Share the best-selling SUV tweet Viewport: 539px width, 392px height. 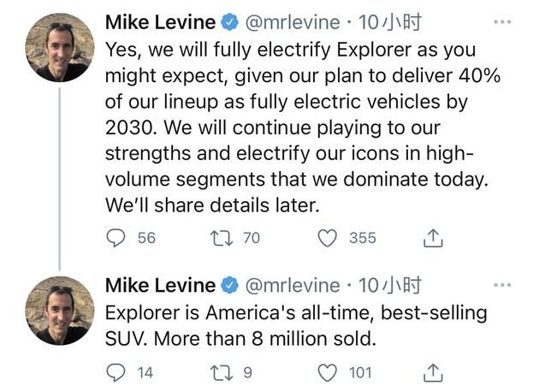click(x=434, y=372)
